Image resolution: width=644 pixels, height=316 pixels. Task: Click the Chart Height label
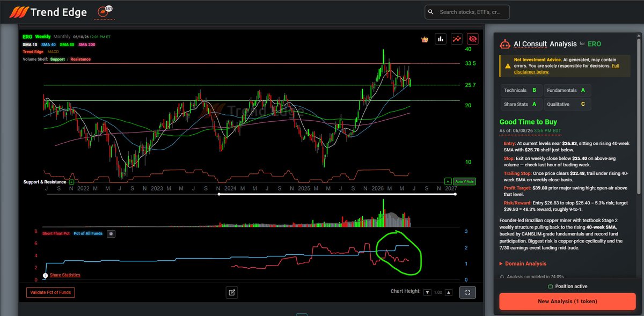[x=405, y=292]
